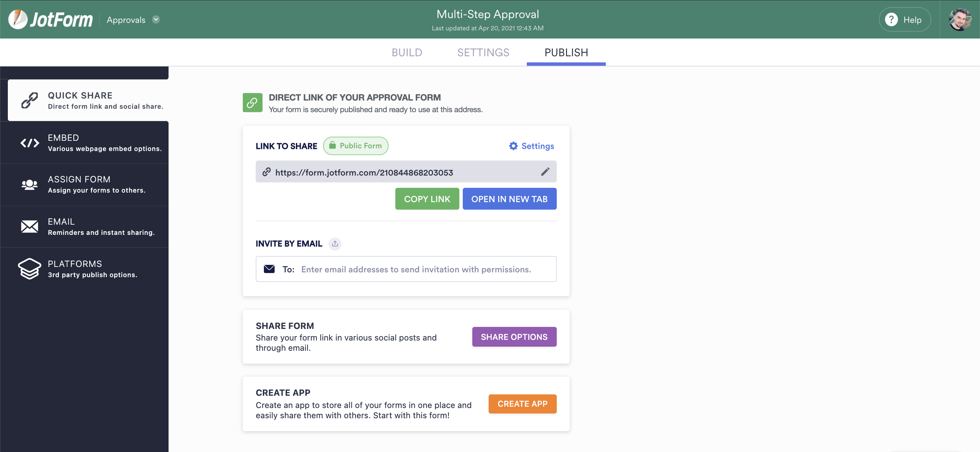
Task: Toggle the Public Form badge
Action: coord(355,146)
